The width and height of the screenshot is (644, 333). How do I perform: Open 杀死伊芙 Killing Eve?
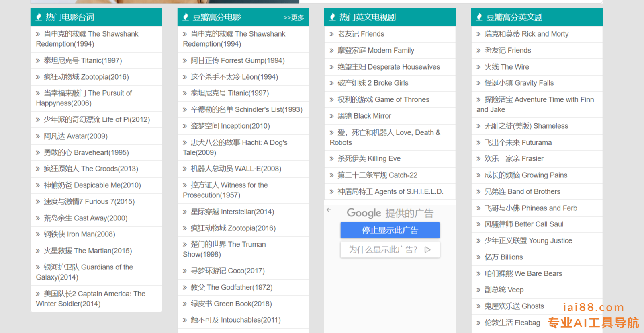(369, 158)
